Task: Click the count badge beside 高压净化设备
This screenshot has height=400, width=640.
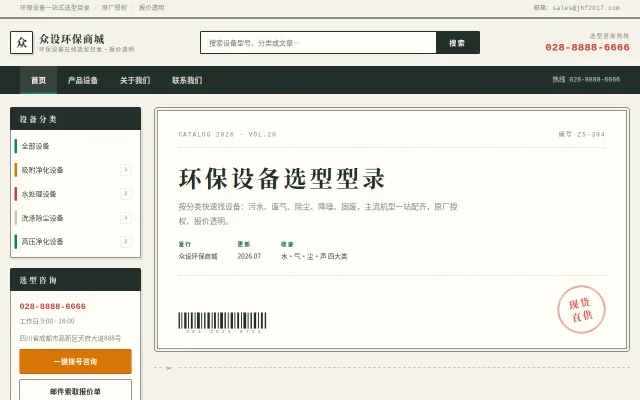Action: click(126, 241)
